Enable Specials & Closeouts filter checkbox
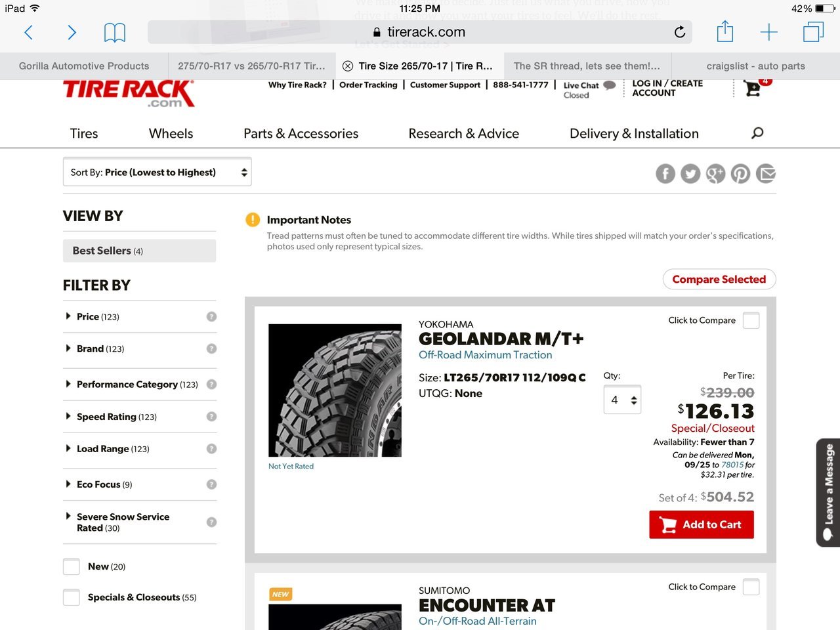840x630 pixels. (72, 597)
